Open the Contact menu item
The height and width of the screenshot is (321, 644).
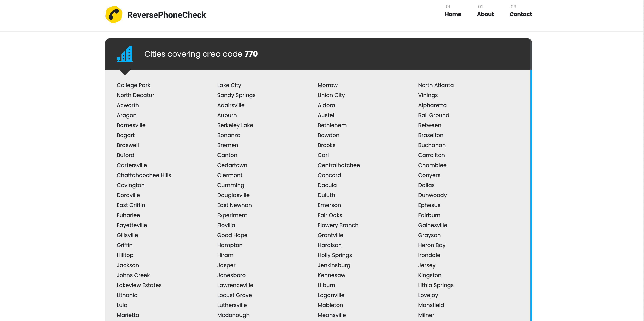[521, 14]
